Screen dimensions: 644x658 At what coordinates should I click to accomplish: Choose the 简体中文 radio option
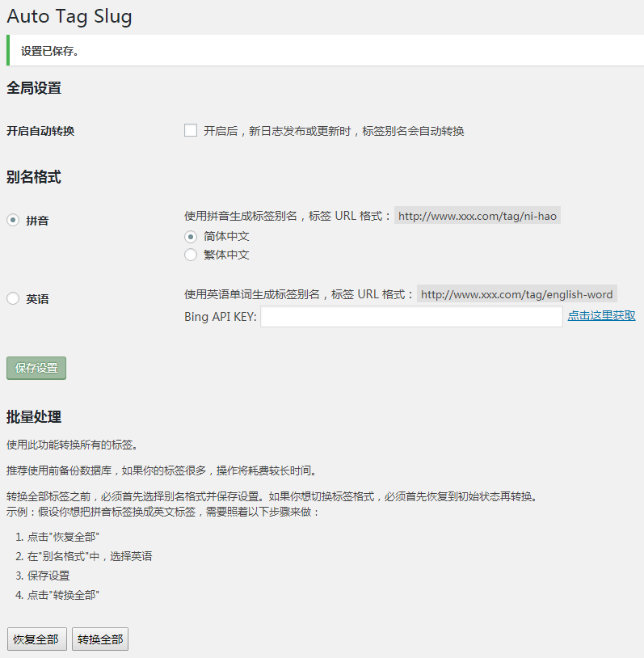tap(191, 237)
